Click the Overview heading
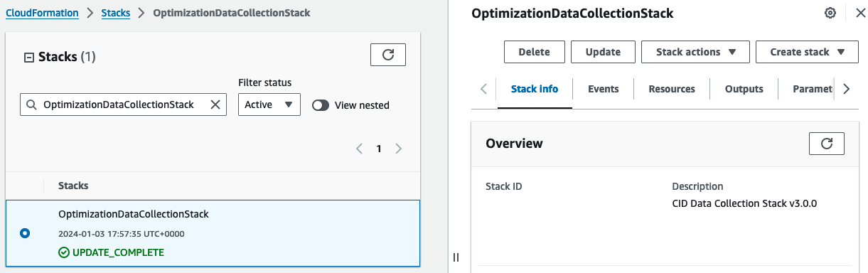Viewport: 868px width, 273px height. [514, 144]
